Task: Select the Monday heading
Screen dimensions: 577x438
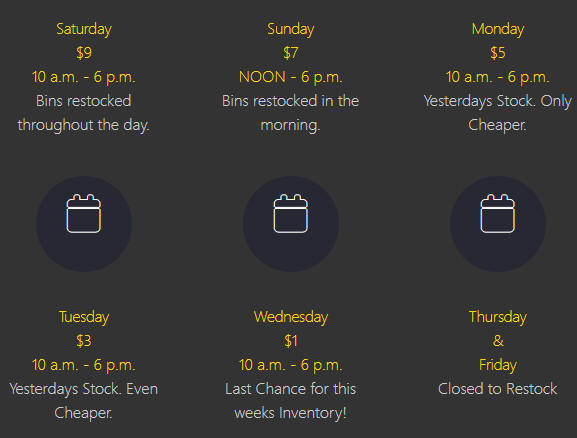Action: pyautogui.click(x=498, y=29)
